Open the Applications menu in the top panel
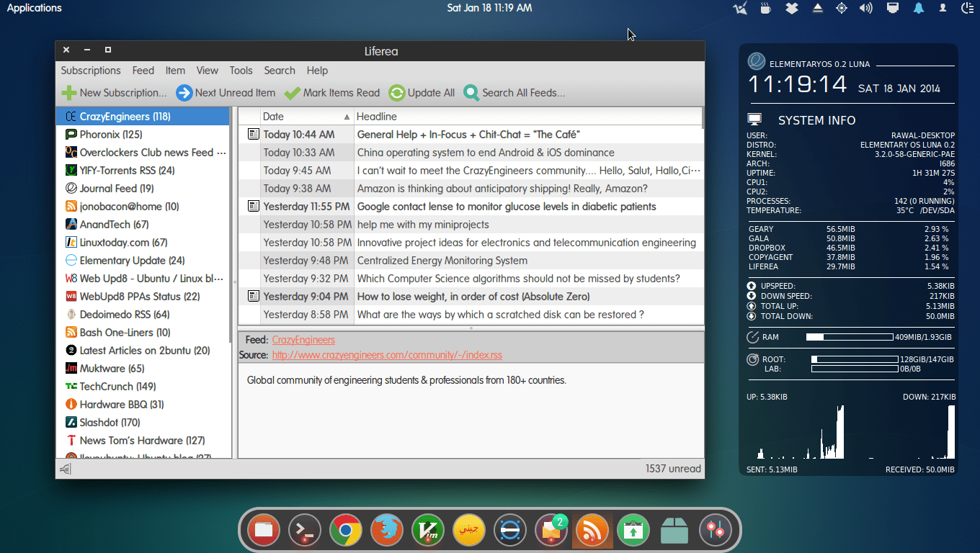 tap(35, 8)
